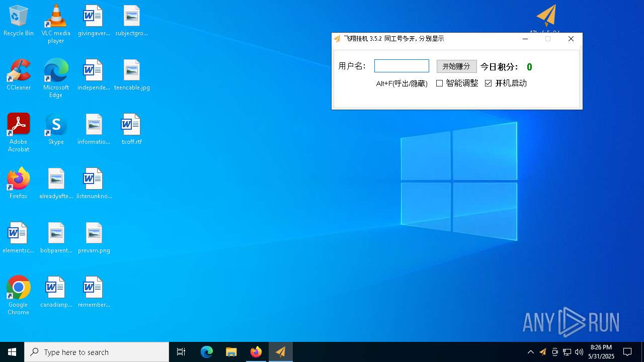Viewport: 644px width, 362px height.
Task: Select the alreadyafte image file icon
Action: [x=56, y=184]
